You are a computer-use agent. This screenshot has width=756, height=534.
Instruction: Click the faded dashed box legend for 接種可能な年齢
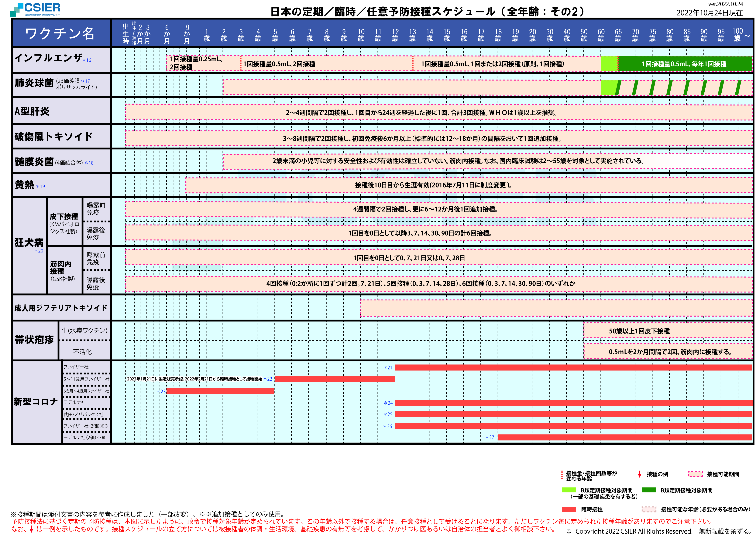tap(649, 509)
